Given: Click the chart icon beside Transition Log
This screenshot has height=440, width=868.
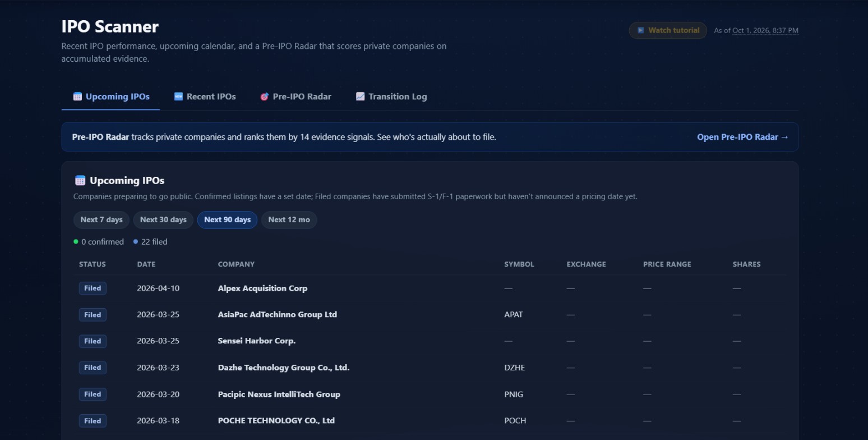Looking at the screenshot, I should tap(360, 97).
